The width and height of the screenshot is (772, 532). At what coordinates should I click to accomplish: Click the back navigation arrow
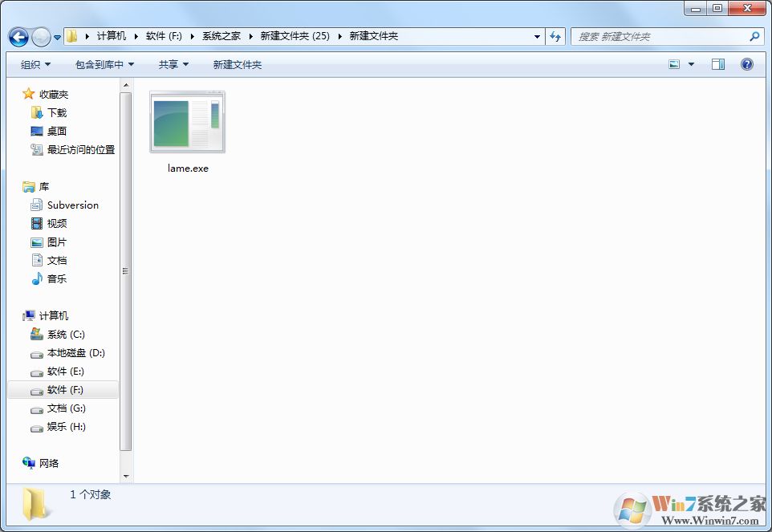18,35
